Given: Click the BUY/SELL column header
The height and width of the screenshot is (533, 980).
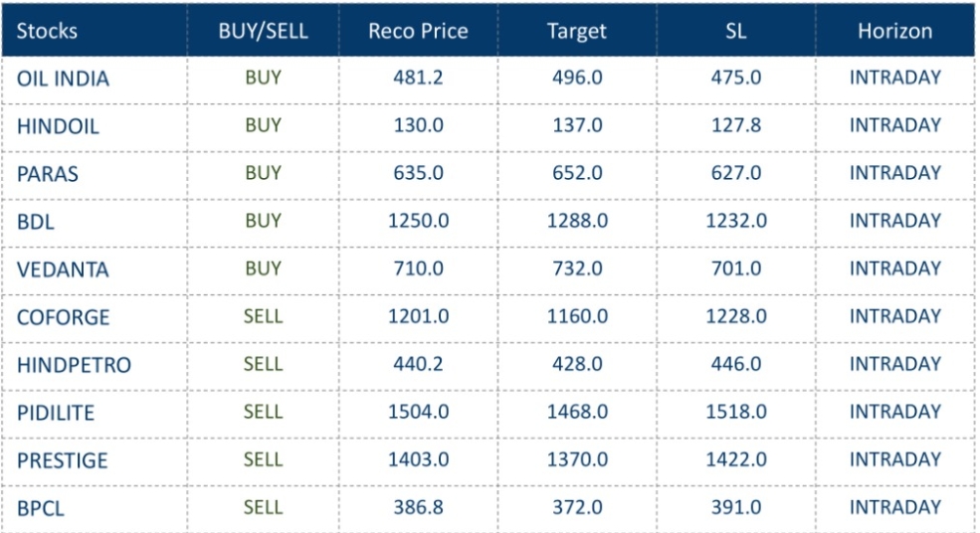Looking at the screenshot, I should click(x=264, y=31).
